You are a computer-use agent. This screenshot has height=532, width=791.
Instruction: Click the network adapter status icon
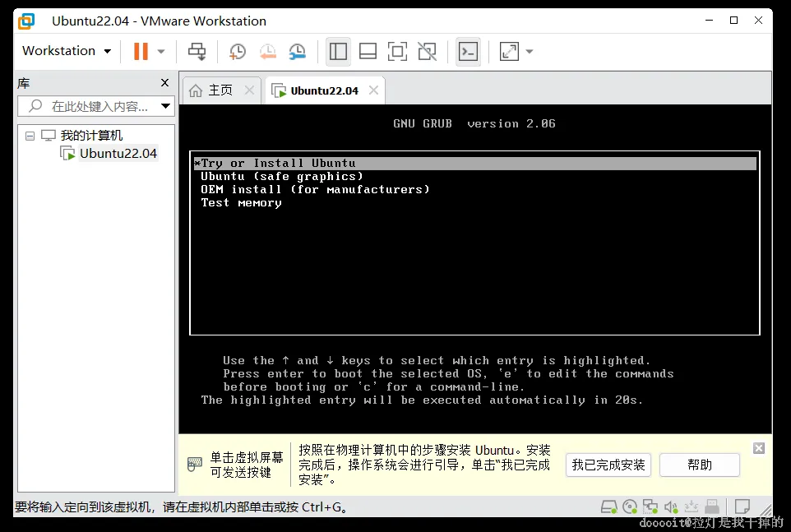tap(650, 507)
